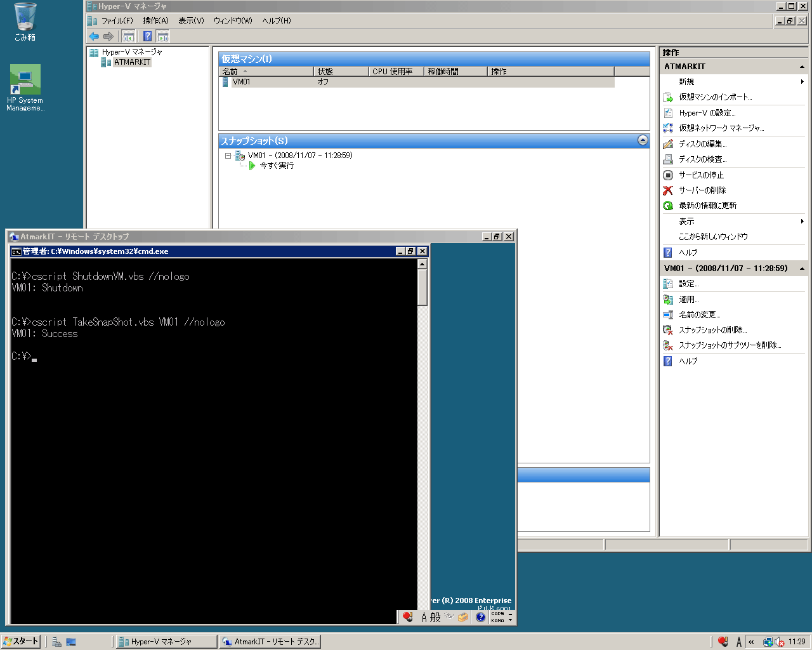Select the VM01 virtual machine row
The width and height of the screenshot is (812, 650).
pos(416,82)
